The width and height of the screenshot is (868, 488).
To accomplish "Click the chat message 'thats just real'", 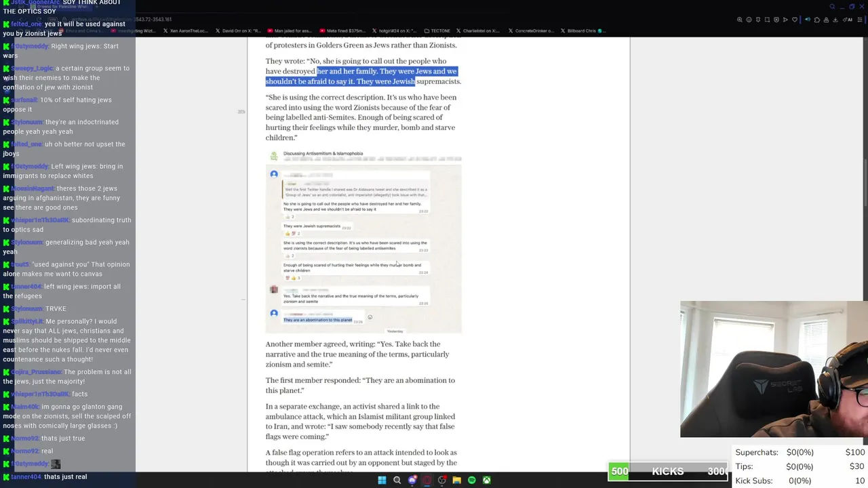I will coord(65,476).
